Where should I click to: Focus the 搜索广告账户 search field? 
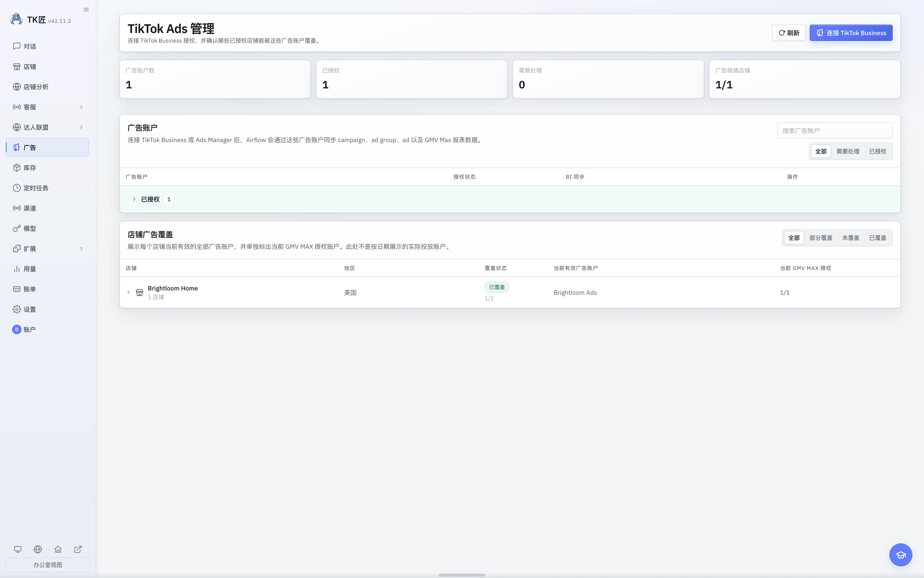pyautogui.click(x=835, y=131)
